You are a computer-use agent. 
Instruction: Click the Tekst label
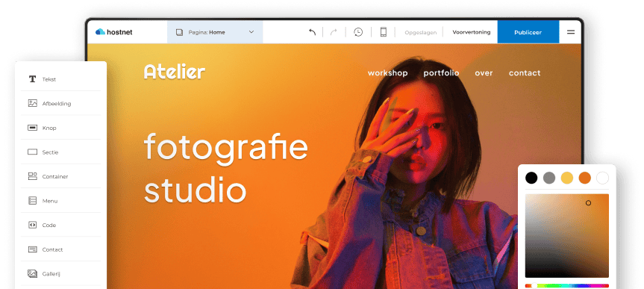click(x=49, y=79)
